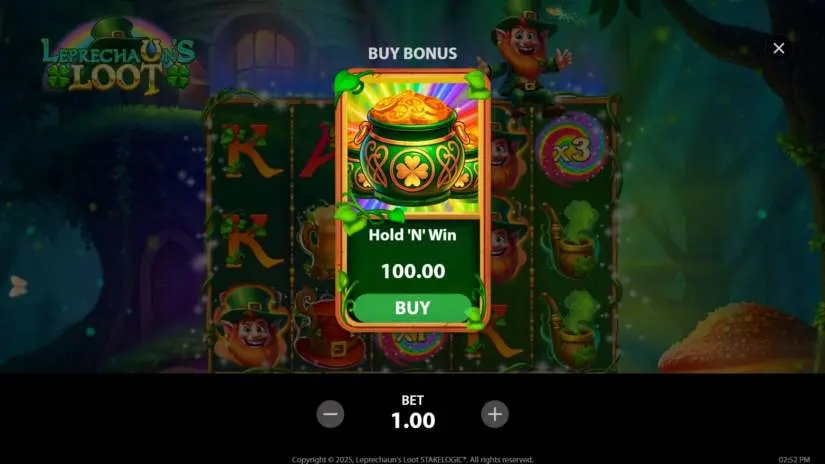This screenshot has height=464, width=825.
Task: Click the top K symbol on first reel
Action: 248,150
